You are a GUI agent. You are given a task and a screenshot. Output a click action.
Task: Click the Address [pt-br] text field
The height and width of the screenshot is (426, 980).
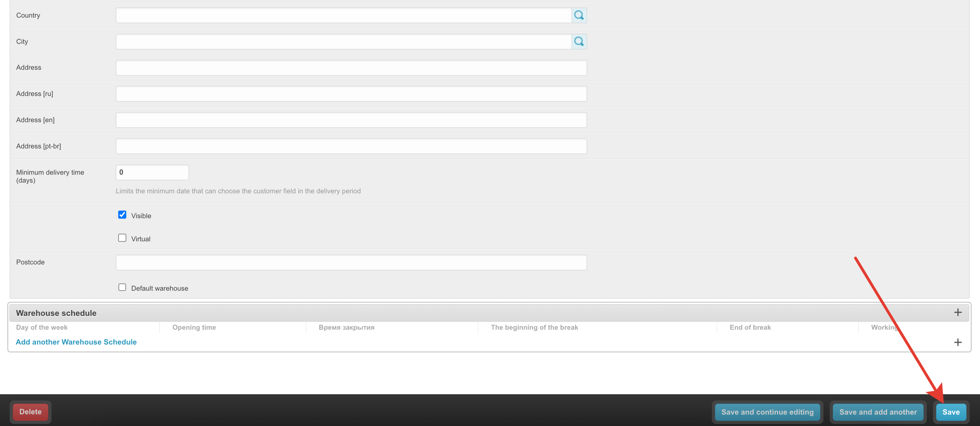(351, 146)
